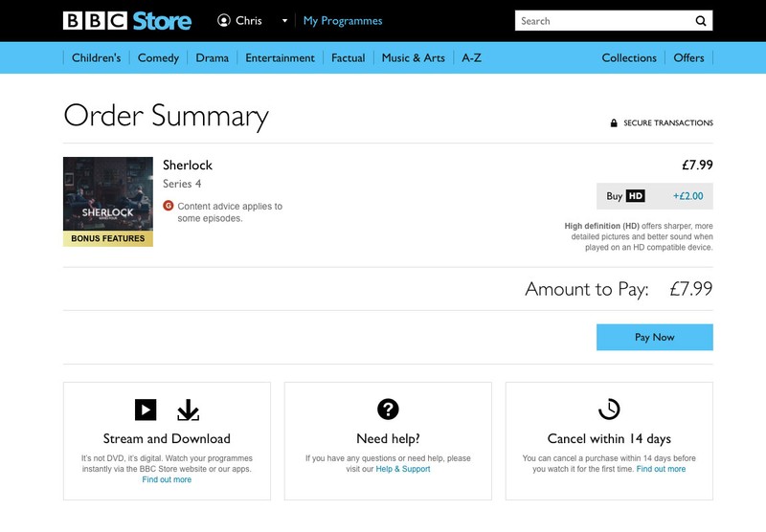
Task: Open the Sherlock Series 4 thumbnail
Action: coord(108,201)
